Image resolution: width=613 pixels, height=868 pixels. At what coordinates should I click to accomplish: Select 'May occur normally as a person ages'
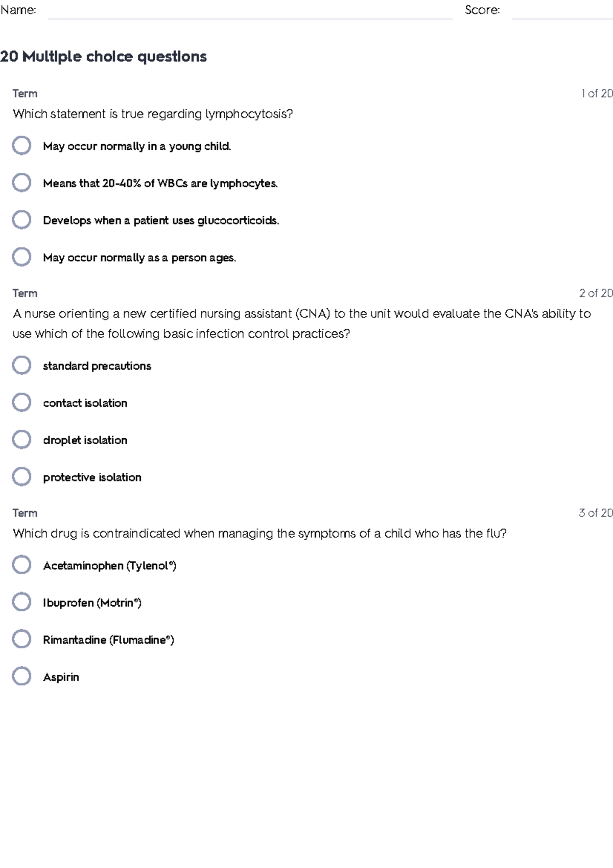(x=21, y=257)
